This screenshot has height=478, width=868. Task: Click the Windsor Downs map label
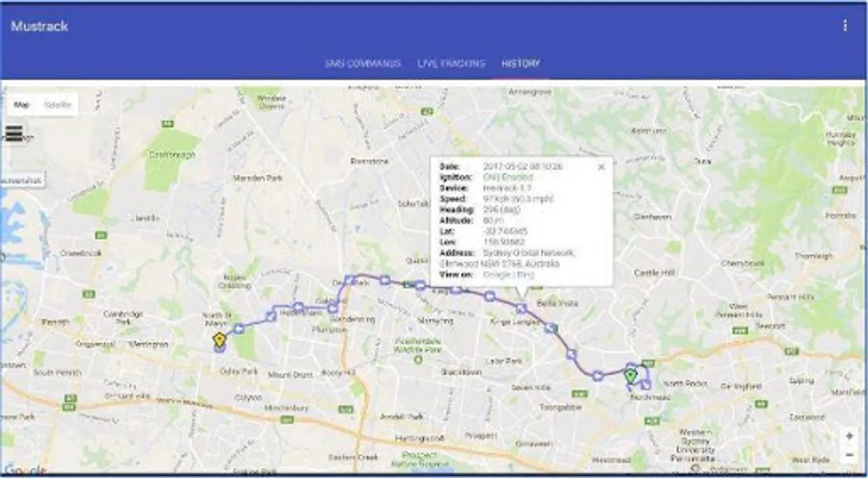271,102
